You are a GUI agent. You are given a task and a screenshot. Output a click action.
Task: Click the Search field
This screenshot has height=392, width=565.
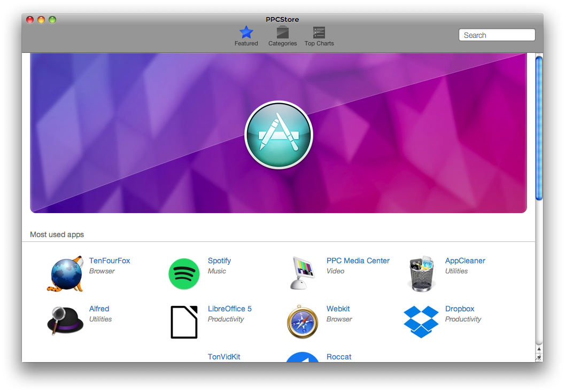497,35
